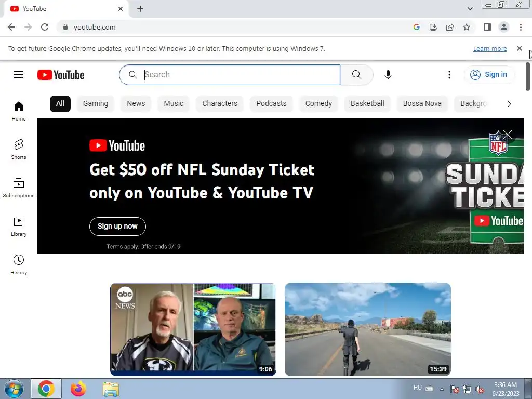The width and height of the screenshot is (532, 399).
Task: Expand the tab search dropdown arrow
Action: [470, 9]
